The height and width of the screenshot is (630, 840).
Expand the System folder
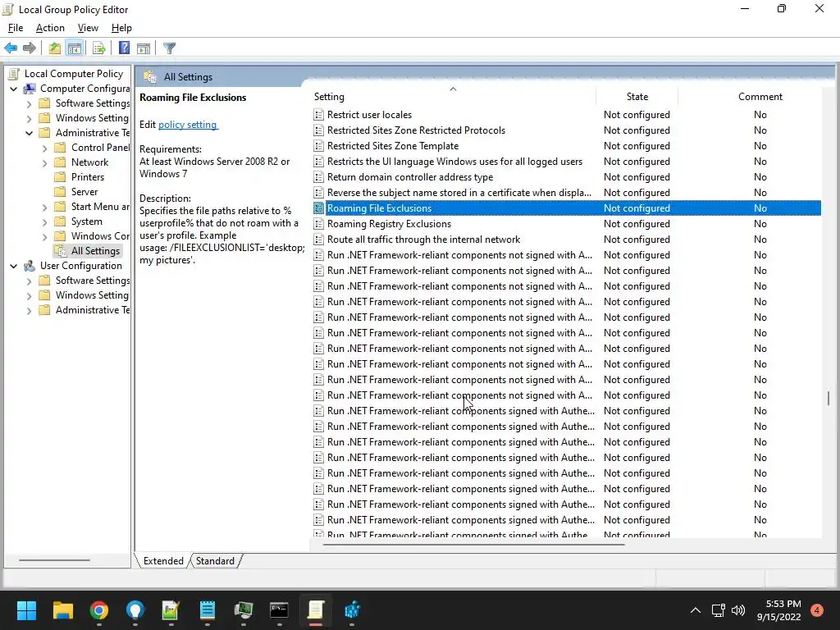click(45, 221)
